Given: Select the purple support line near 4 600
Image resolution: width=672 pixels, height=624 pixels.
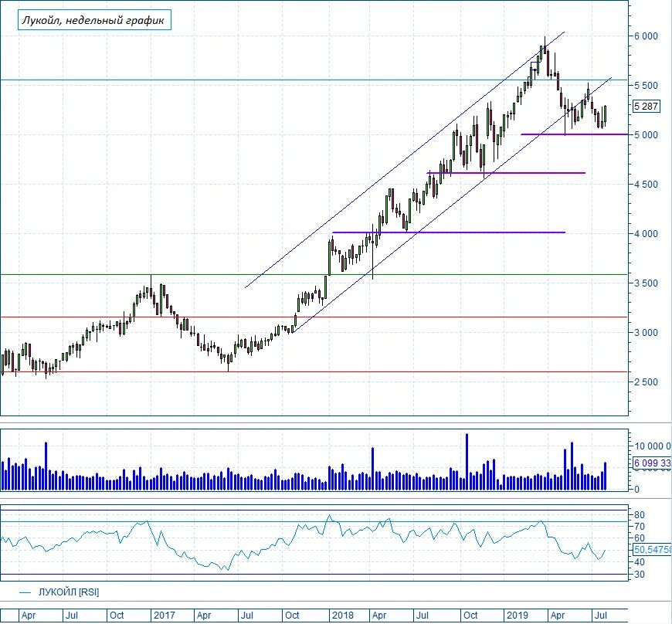Looking at the screenshot, I should (x=506, y=173).
